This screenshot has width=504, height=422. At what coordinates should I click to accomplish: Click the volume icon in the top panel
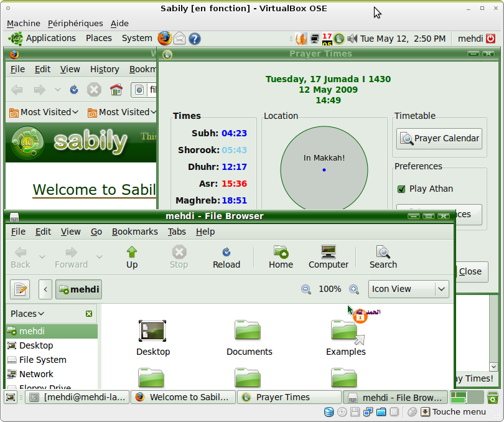352,38
